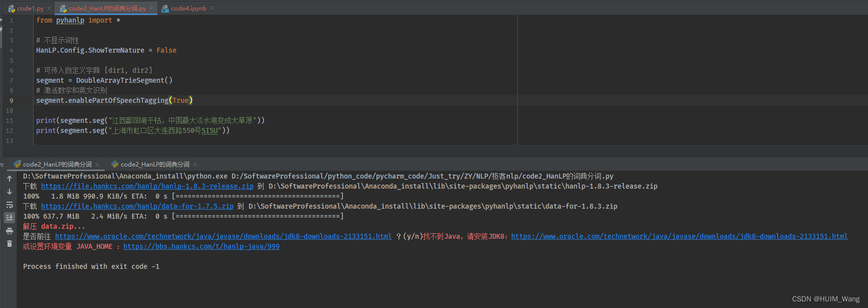Close the code2_HanLP的词典分词.py editor tab
Screen dimensions: 868x308
pos(151,9)
